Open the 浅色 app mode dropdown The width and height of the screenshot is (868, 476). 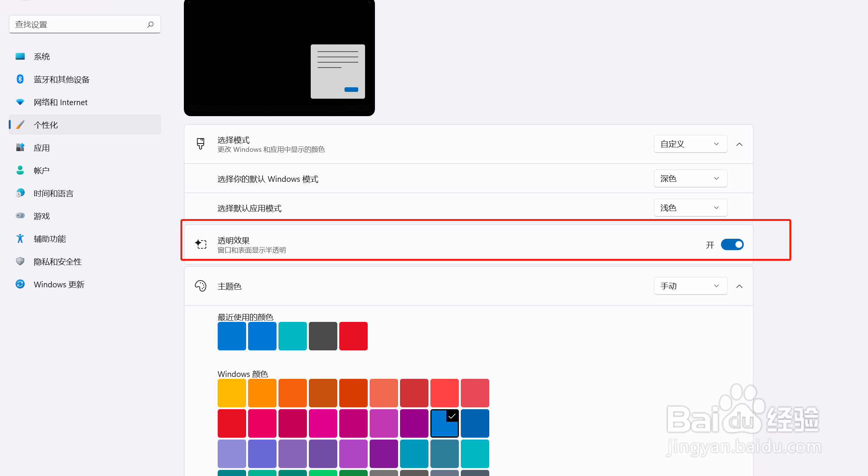coord(690,208)
